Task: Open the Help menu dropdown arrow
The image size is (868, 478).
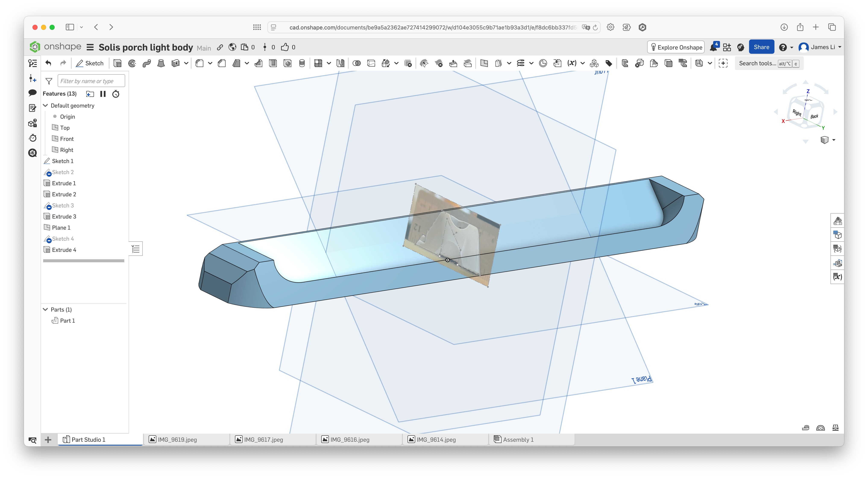Action: pos(792,47)
